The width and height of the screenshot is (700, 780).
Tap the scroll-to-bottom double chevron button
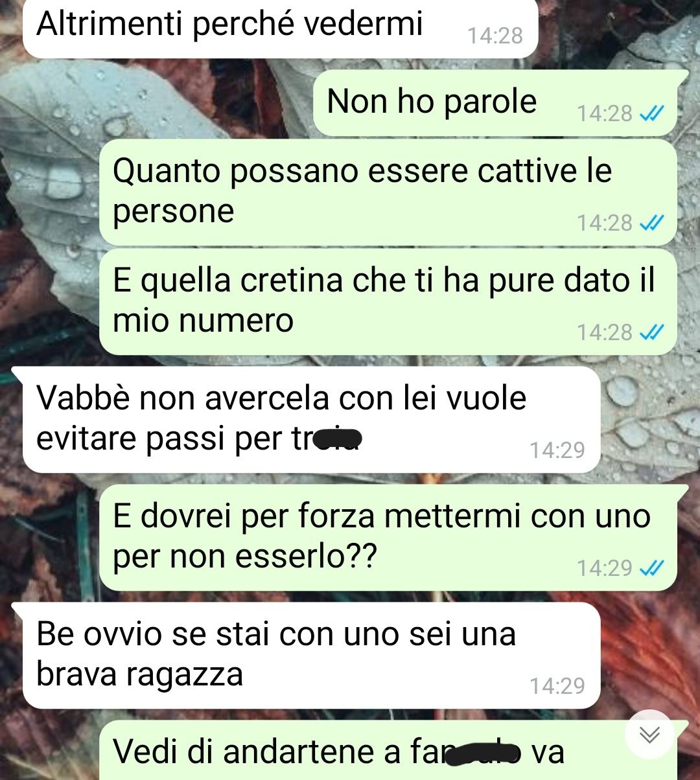649,734
